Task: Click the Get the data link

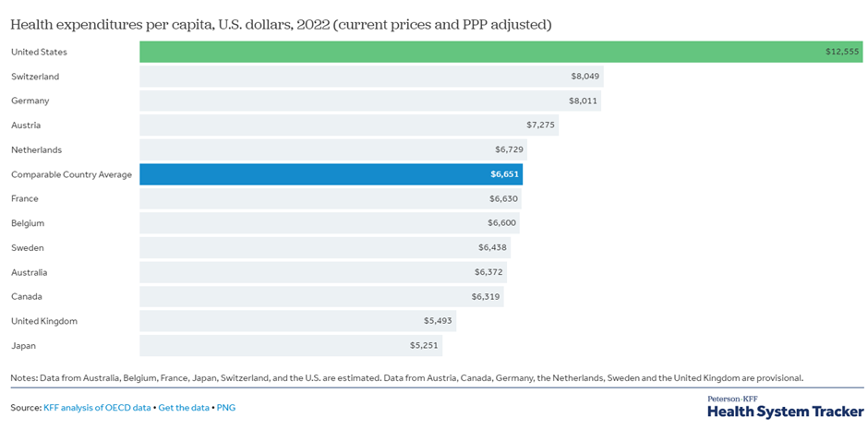Action: tap(183, 407)
